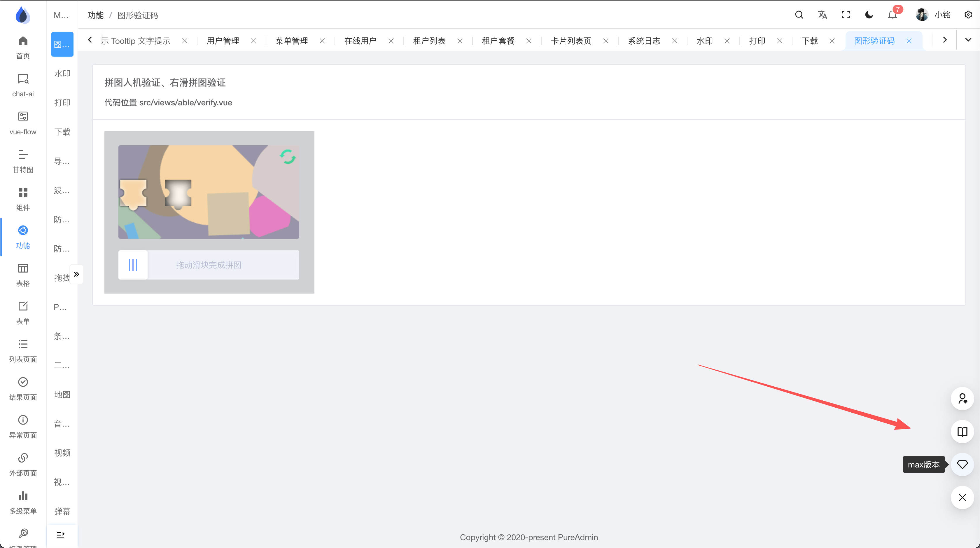The height and width of the screenshot is (548, 980).
Task: Select 水印 in the submenu
Action: click(x=62, y=74)
